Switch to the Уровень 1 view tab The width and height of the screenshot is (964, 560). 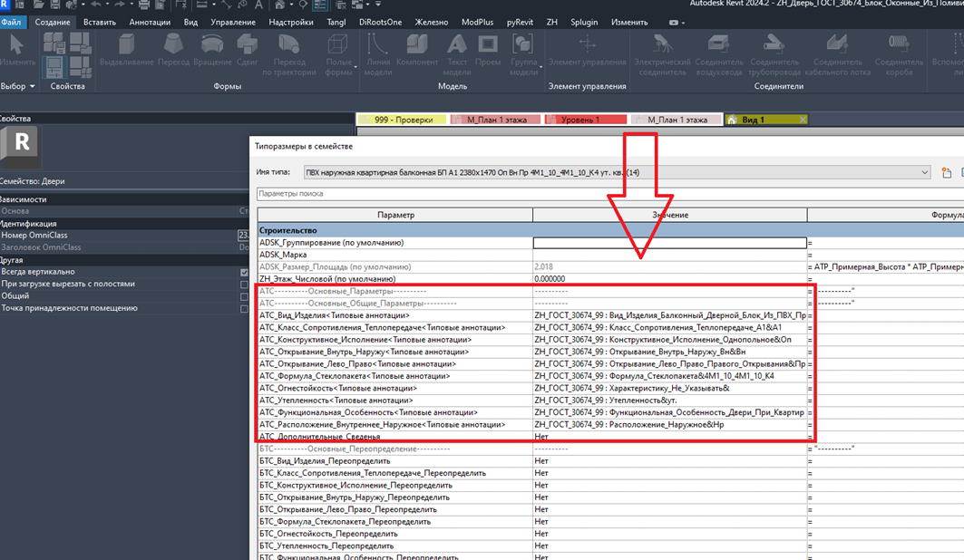click(585, 120)
